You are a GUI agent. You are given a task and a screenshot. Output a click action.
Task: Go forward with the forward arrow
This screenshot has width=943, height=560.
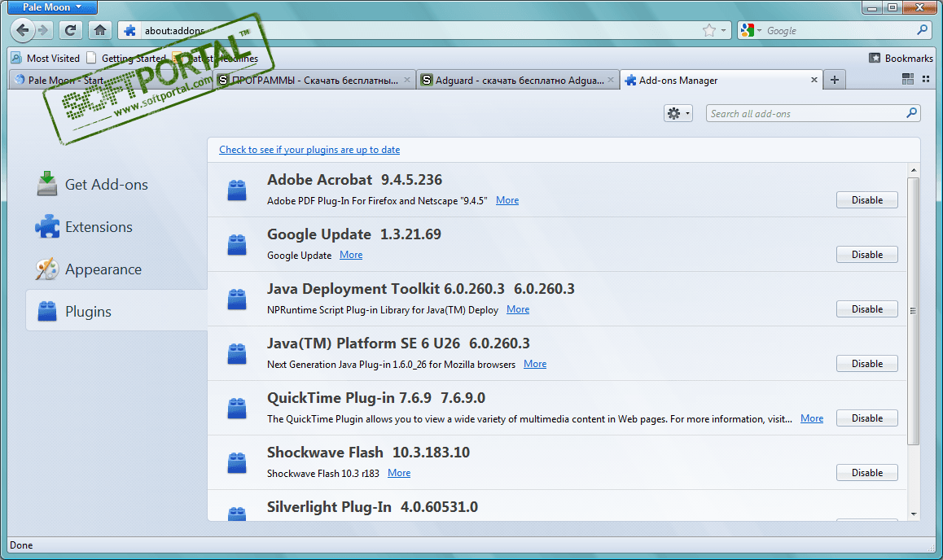click(x=43, y=30)
